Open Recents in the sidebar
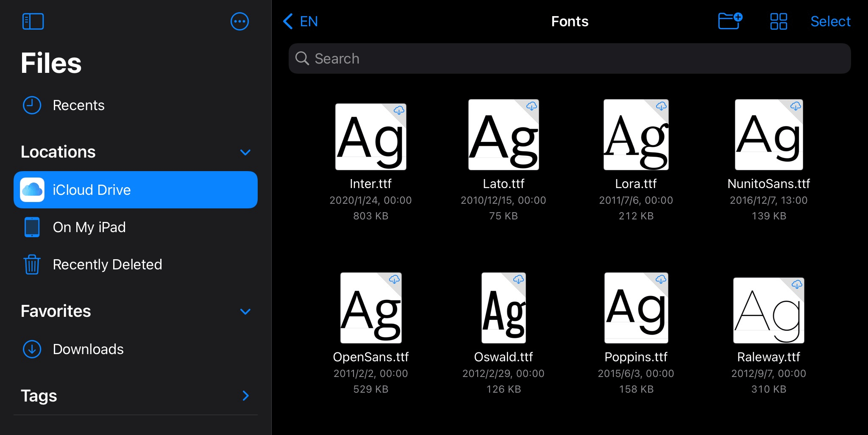This screenshot has width=868, height=435. coord(136,105)
